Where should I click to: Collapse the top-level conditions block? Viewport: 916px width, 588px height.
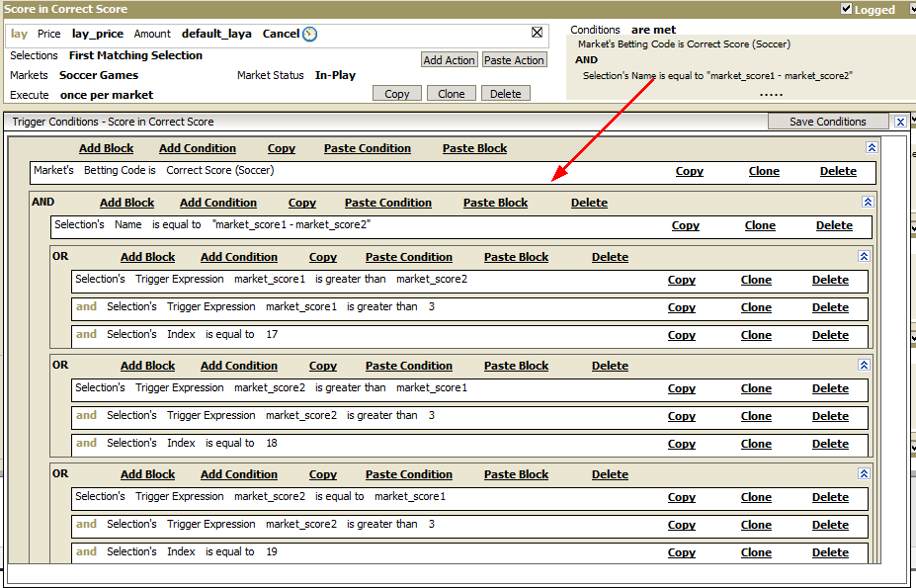pos(872,147)
